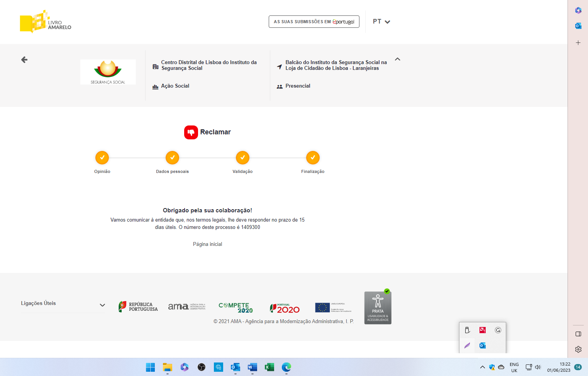The image size is (588, 376).
Task: Open As Suas Submissões em ePortugal
Action: (x=314, y=22)
